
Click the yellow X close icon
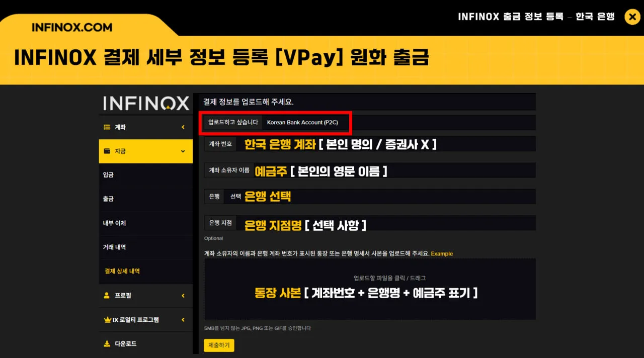632,17
